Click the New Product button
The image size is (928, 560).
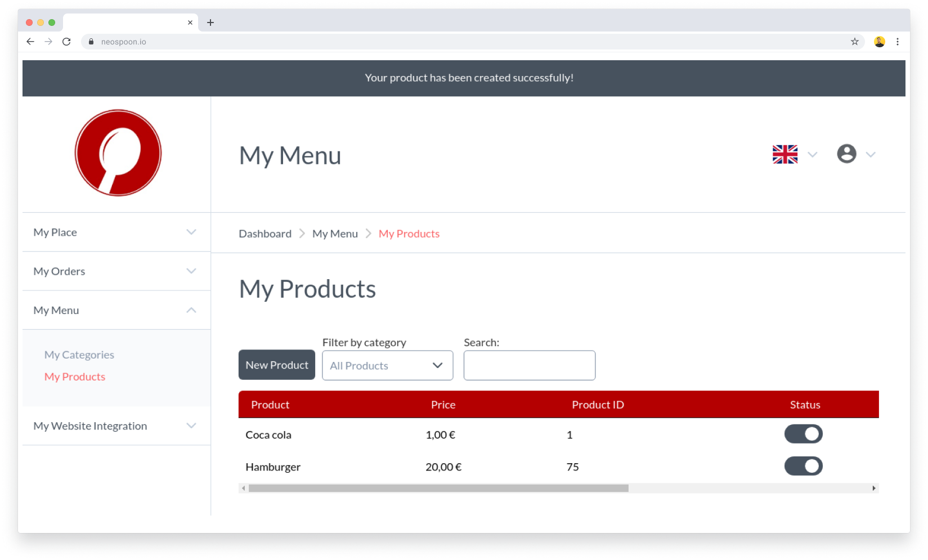click(x=276, y=365)
